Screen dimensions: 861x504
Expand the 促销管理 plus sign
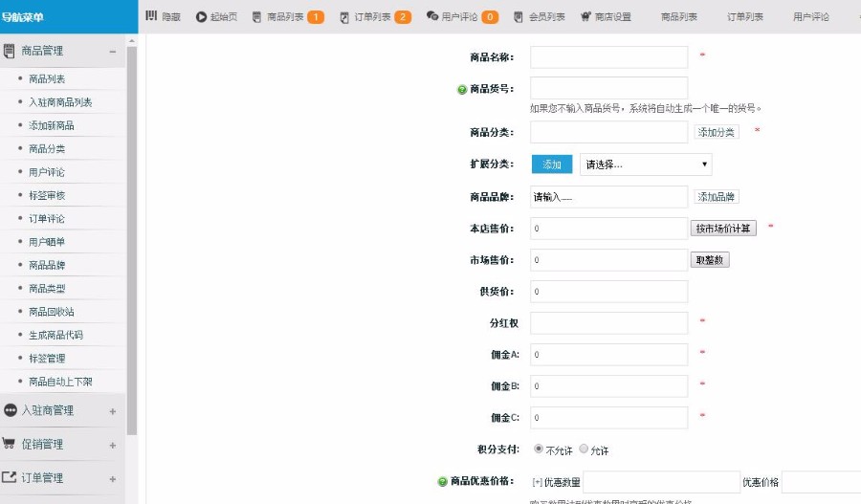tap(113, 446)
